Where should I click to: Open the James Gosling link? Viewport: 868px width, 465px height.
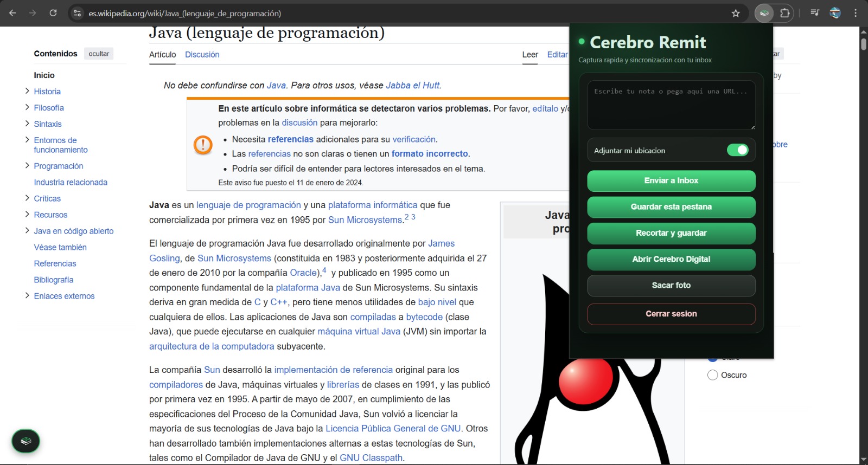(x=442, y=243)
